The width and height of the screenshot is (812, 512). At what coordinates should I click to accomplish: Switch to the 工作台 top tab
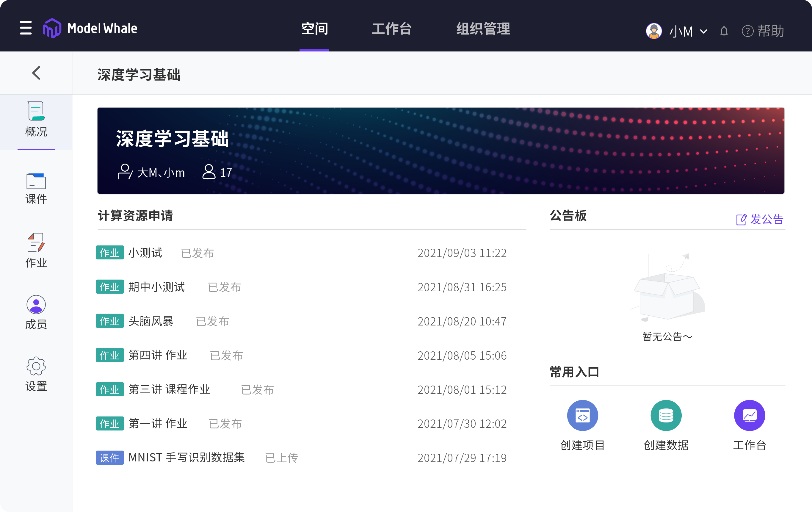[391, 29]
